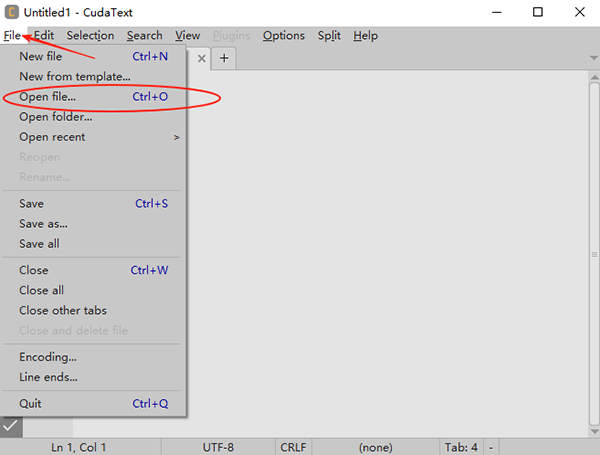Choose New file from File menu

click(93, 57)
